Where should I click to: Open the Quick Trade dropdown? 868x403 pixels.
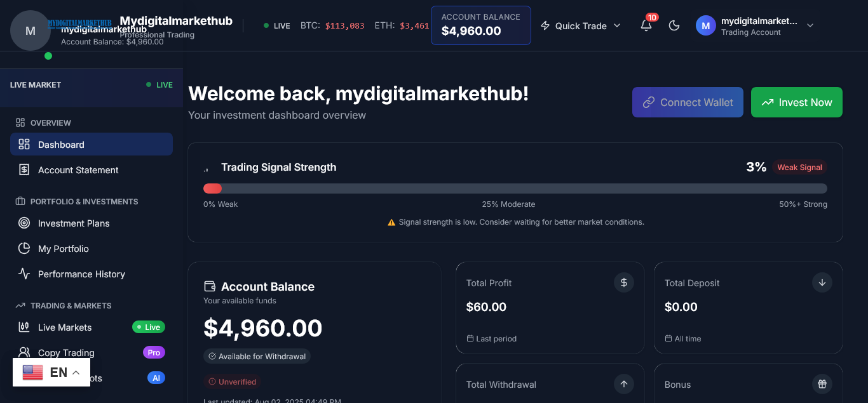(581, 26)
